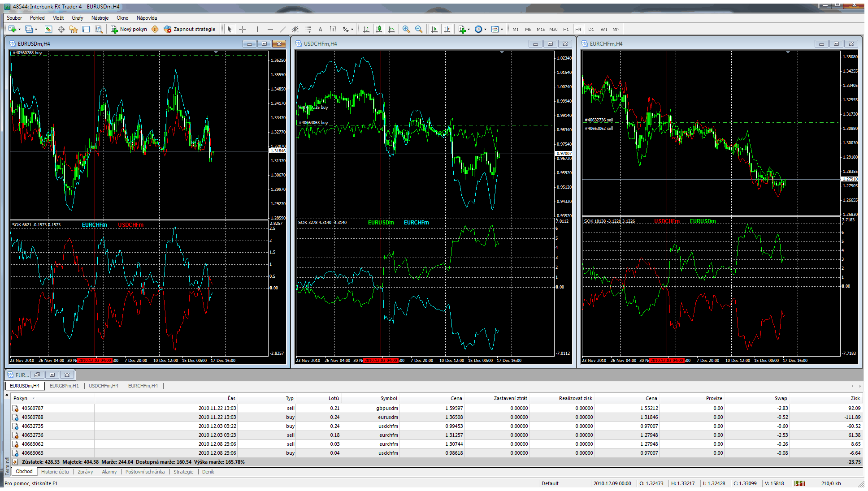
Task: Select the Trendline drawing tool
Action: pos(282,29)
